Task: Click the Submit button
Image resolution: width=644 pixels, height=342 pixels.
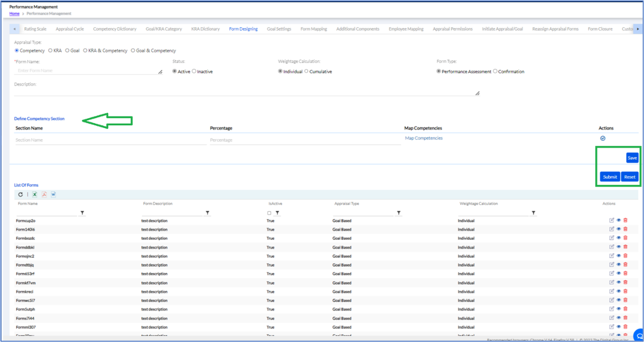Action: click(x=610, y=177)
